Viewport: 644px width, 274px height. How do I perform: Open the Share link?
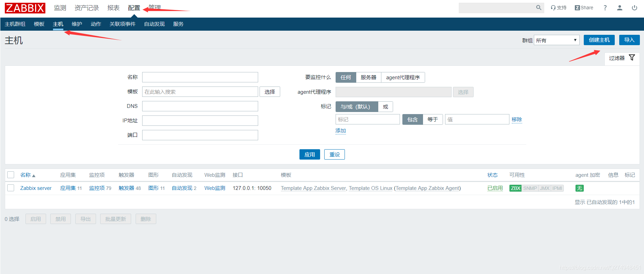pos(584,8)
